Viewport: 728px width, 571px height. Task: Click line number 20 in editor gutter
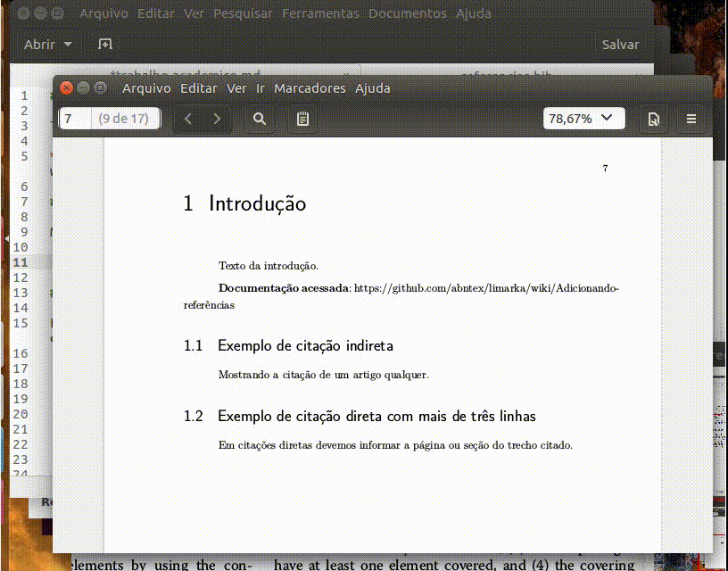(x=20, y=414)
